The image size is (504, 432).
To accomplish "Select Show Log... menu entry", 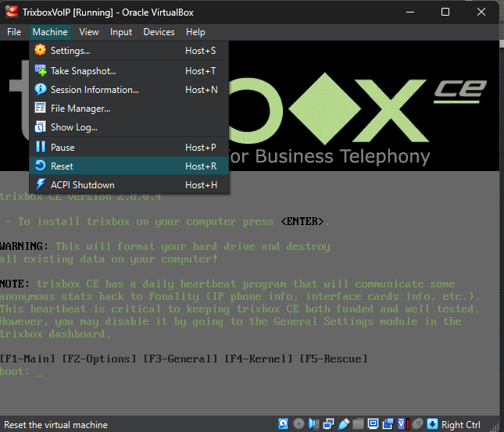I will point(129,127).
